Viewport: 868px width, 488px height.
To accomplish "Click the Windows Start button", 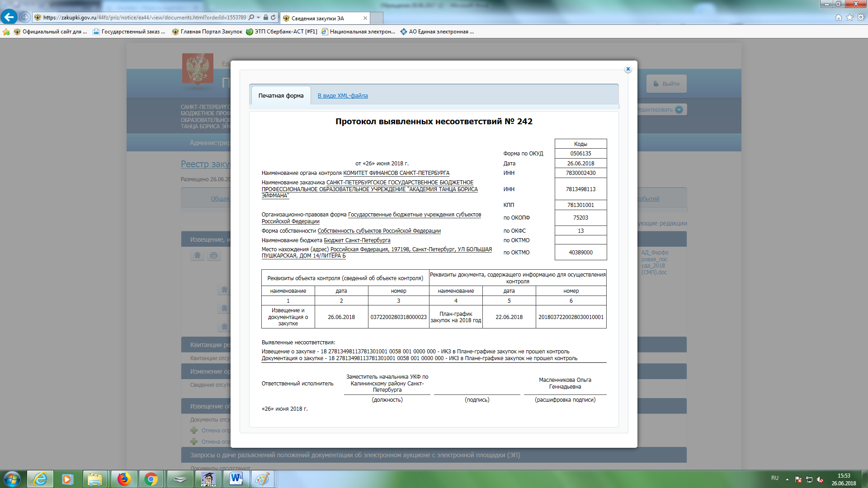I will point(12,479).
